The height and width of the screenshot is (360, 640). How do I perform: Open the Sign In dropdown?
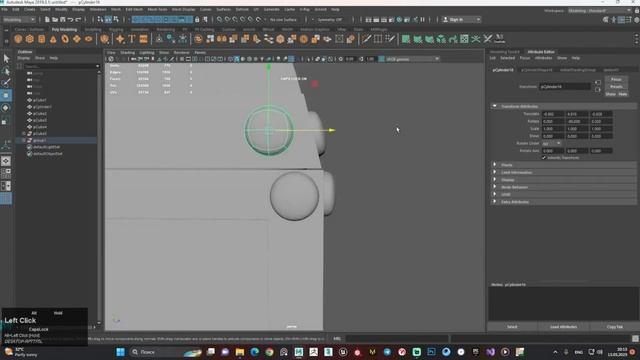pos(462,20)
